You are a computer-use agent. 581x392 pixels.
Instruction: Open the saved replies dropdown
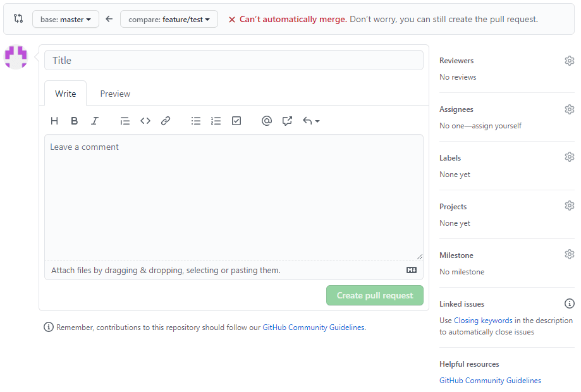pyautogui.click(x=310, y=121)
